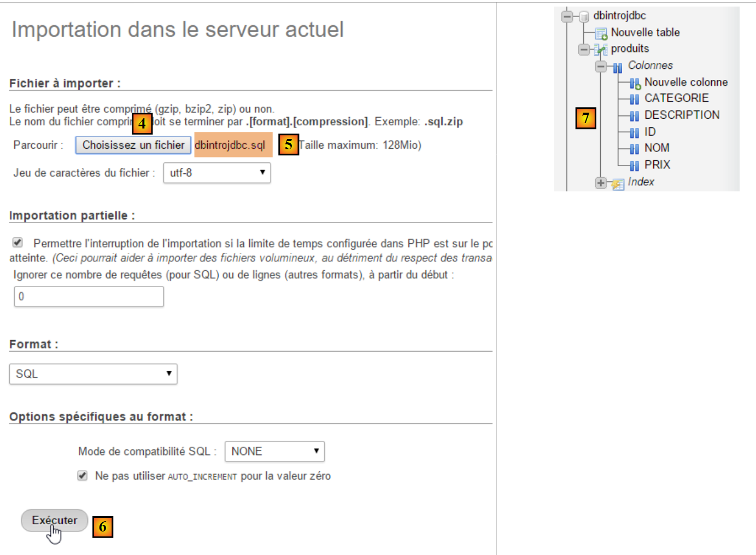756x555 pixels.
Task: Click the produits table icon
Action: coord(601,50)
